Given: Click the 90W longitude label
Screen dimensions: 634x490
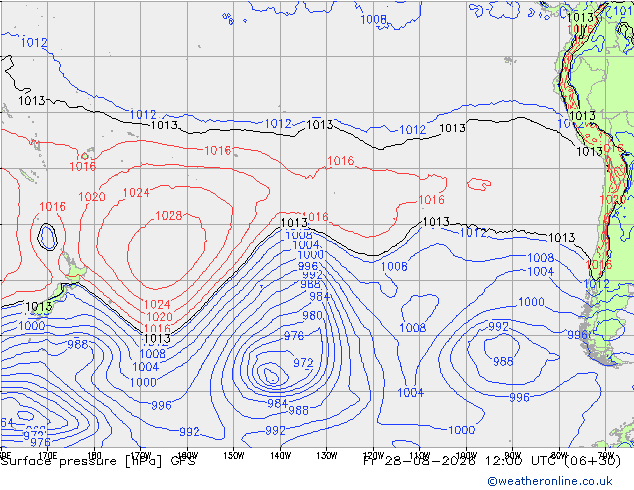Looking at the screenshot, I should coord(513,456).
